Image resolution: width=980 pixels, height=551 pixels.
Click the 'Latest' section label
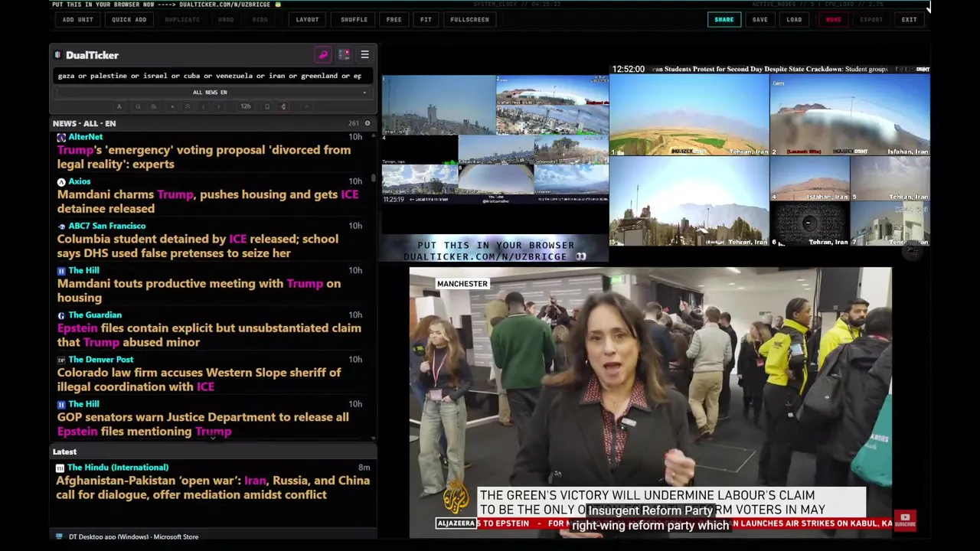[x=65, y=452]
